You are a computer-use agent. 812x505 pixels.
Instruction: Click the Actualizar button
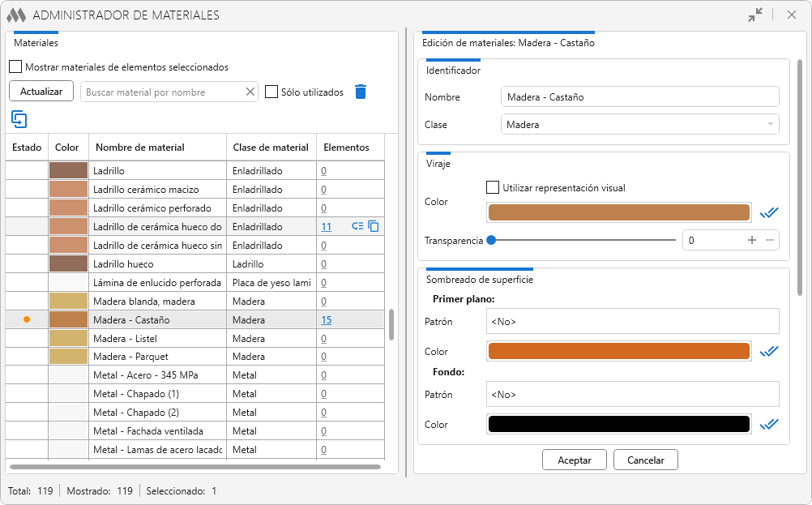(41, 91)
